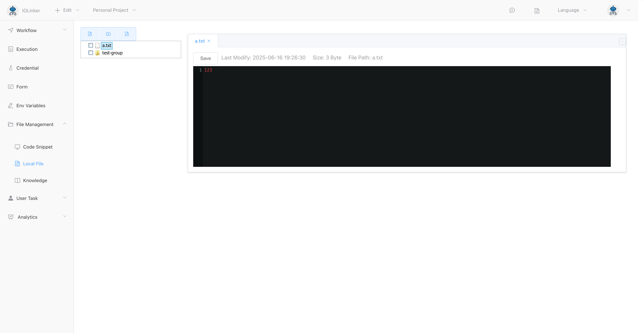
Task: Add a new editor tab with plus icon
Action: [622, 41]
